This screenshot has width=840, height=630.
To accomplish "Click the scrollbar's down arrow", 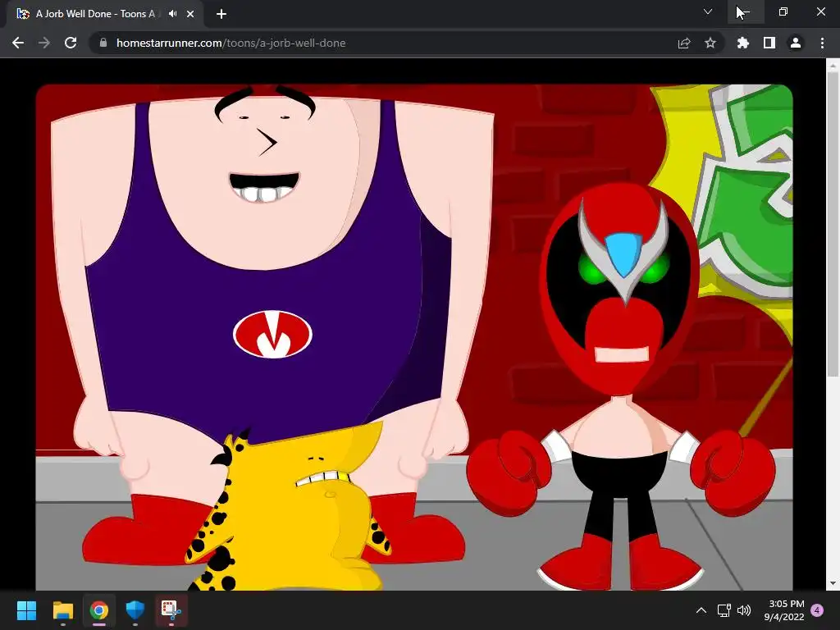I will pyautogui.click(x=833, y=583).
